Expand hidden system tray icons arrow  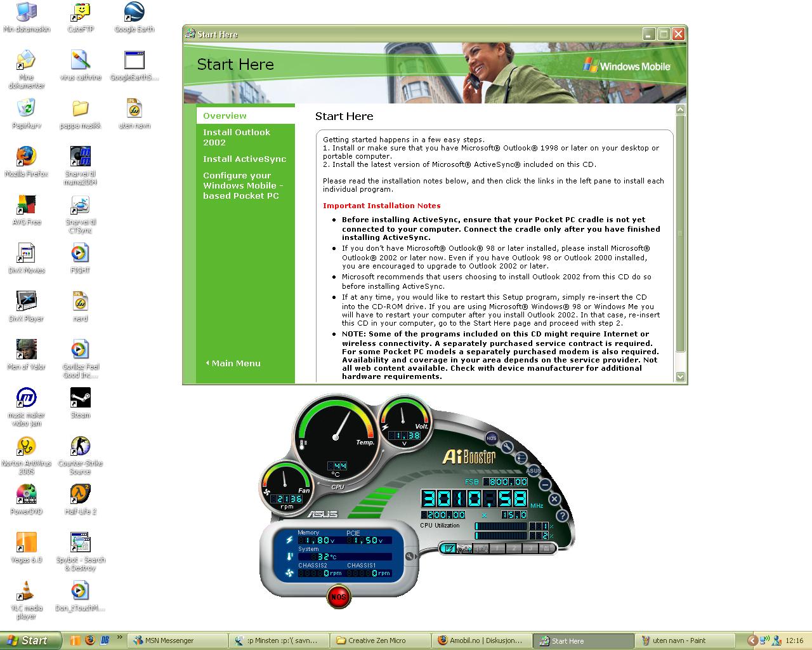pyautogui.click(x=752, y=640)
